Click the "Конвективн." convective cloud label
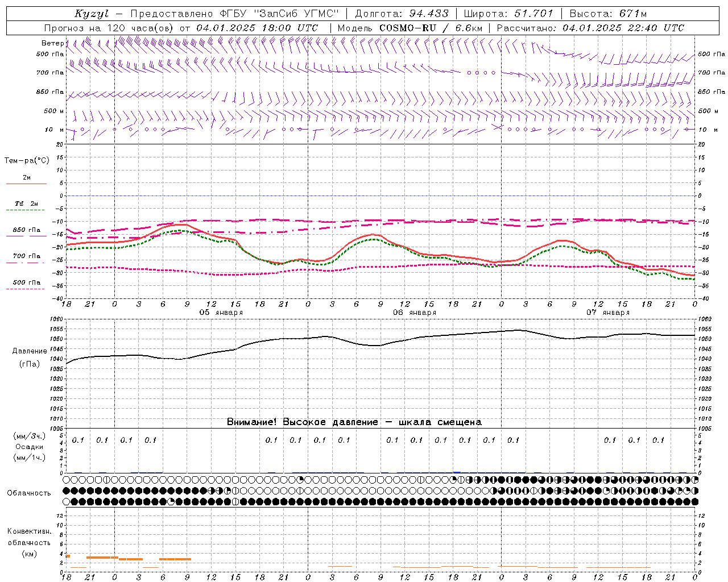The width and height of the screenshot is (728, 582). pyautogui.click(x=30, y=531)
